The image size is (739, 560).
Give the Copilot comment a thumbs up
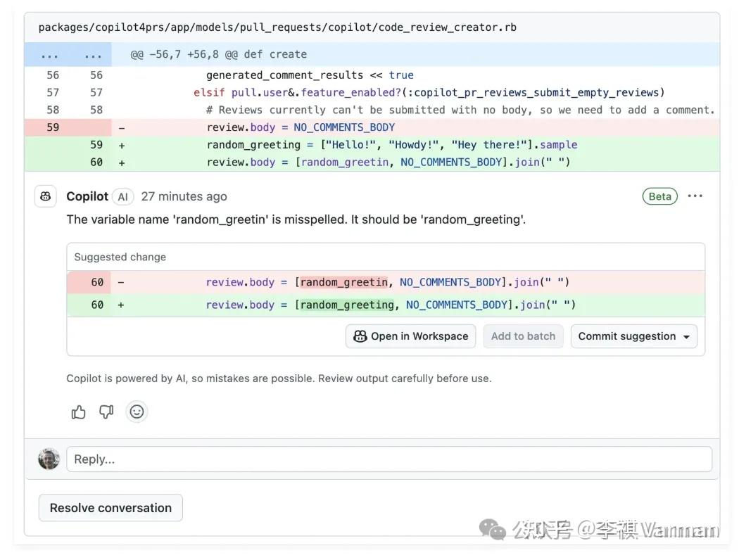78,412
